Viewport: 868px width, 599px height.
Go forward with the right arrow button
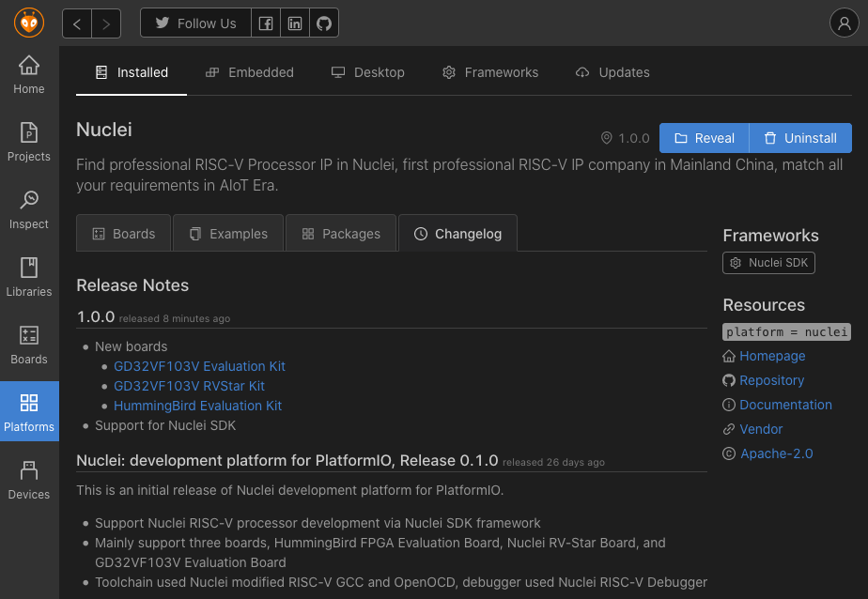[x=106, y=23]
